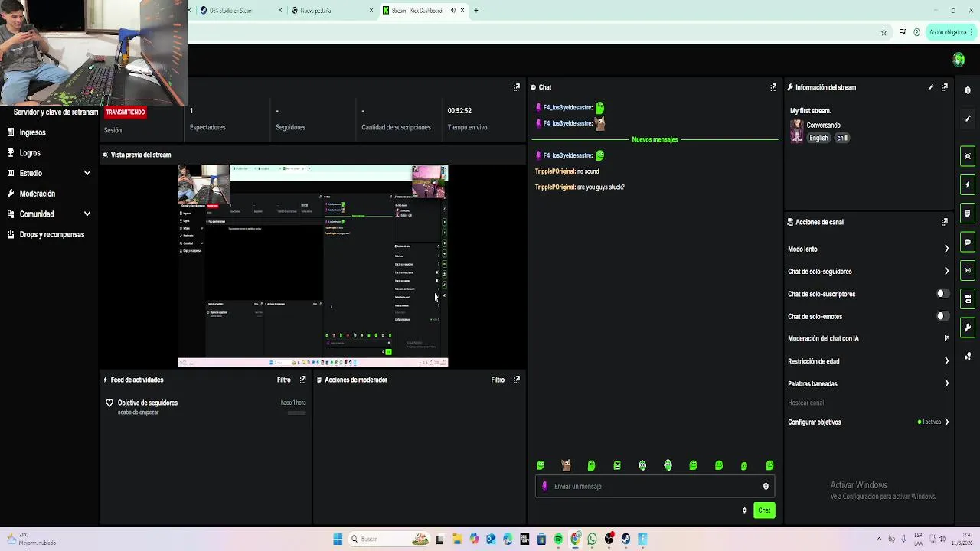This screenshot has height=551, width=980.
Task: Toggle Chat de solo-suscriptores switch
Action: [942, 294]
